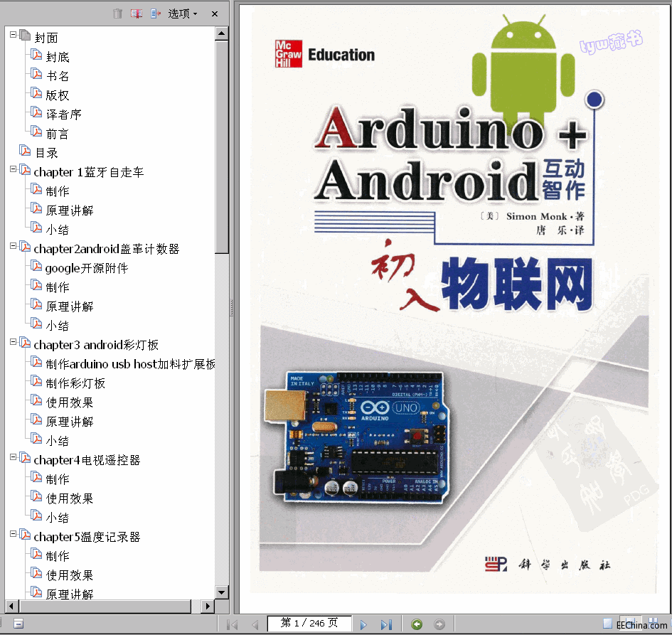Viewport: 672px width, 635px height.
Task: Collapse the chapter 1蓝牙自走车 group
Action: (14, 169)
